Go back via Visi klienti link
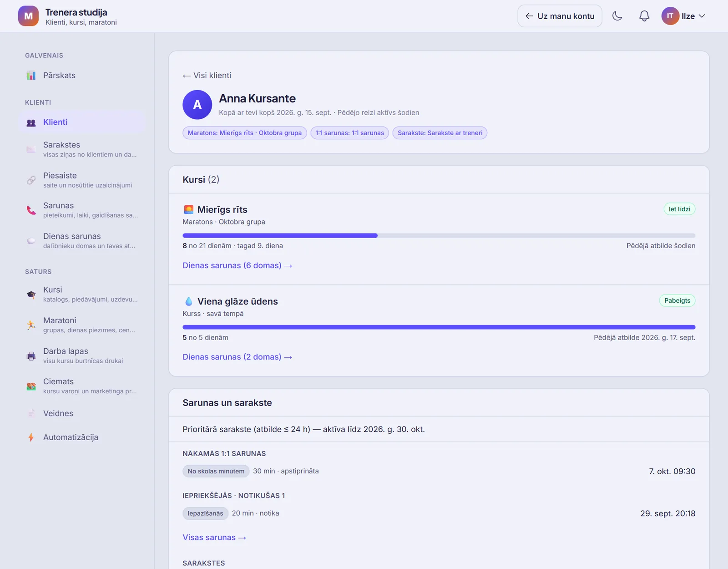Screen dimensions: 728x569 click(207, 76)
